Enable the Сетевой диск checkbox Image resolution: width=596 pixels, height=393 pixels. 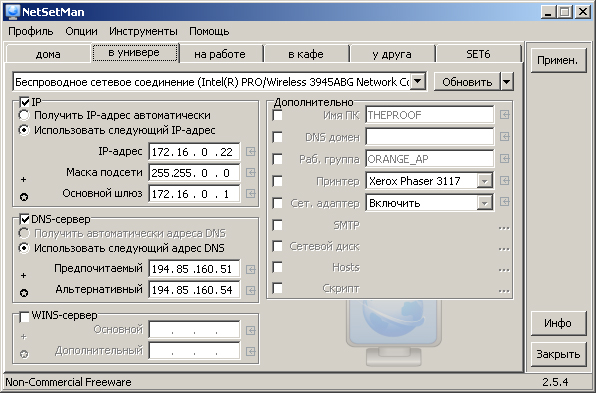(x=277, y=246)
